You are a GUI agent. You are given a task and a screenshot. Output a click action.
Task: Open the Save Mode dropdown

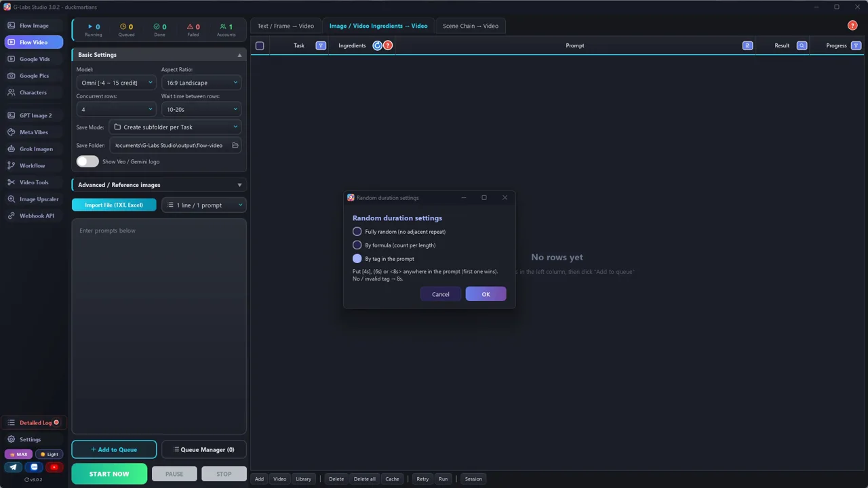tap(176, 127)
